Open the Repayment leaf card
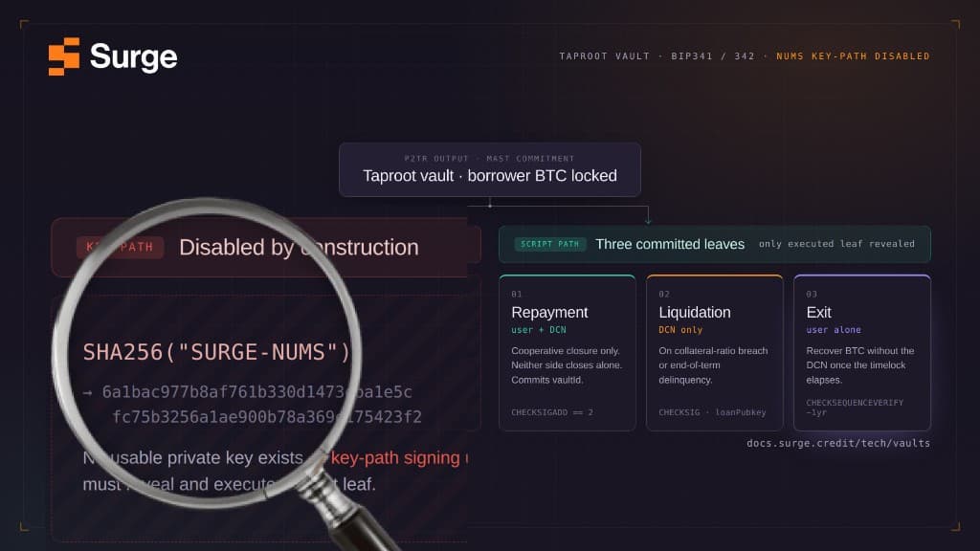Screen dimensions: 980x551 [568, 353]
